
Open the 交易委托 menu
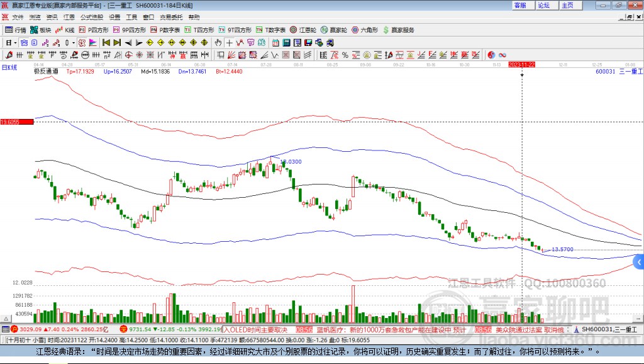170,17
